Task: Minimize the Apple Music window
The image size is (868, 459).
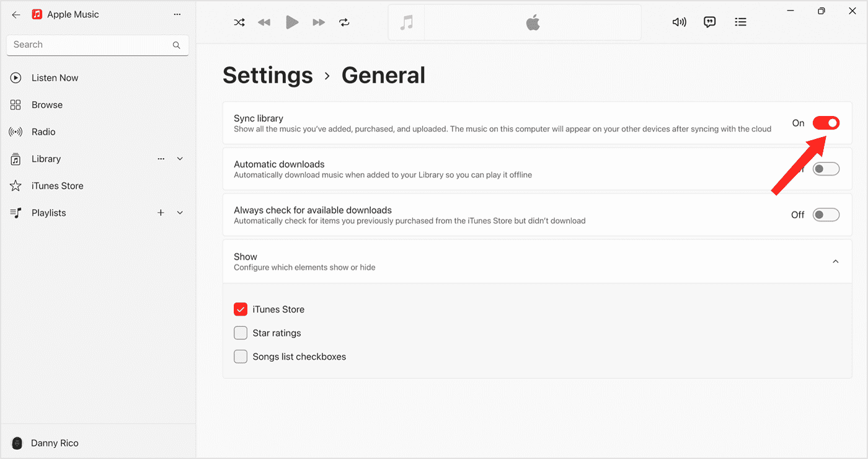Action: pyautogui.click(x=790, y=11)
